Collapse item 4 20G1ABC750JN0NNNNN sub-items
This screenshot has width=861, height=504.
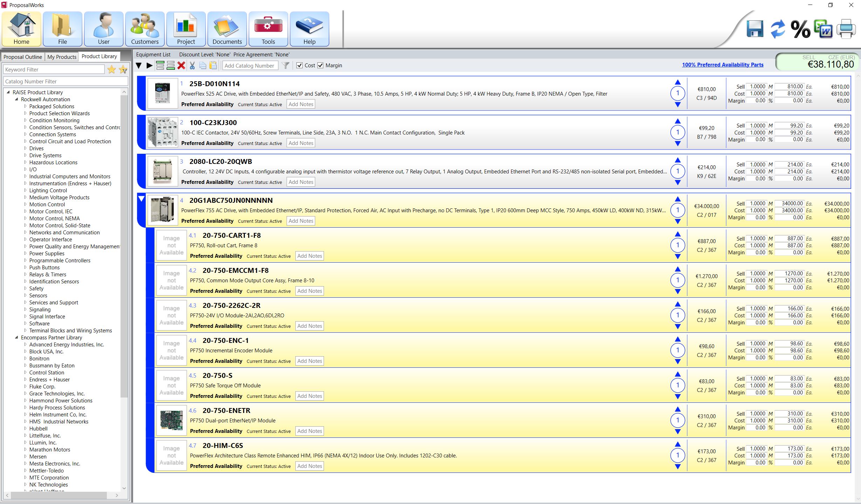[x=142, y=199]
